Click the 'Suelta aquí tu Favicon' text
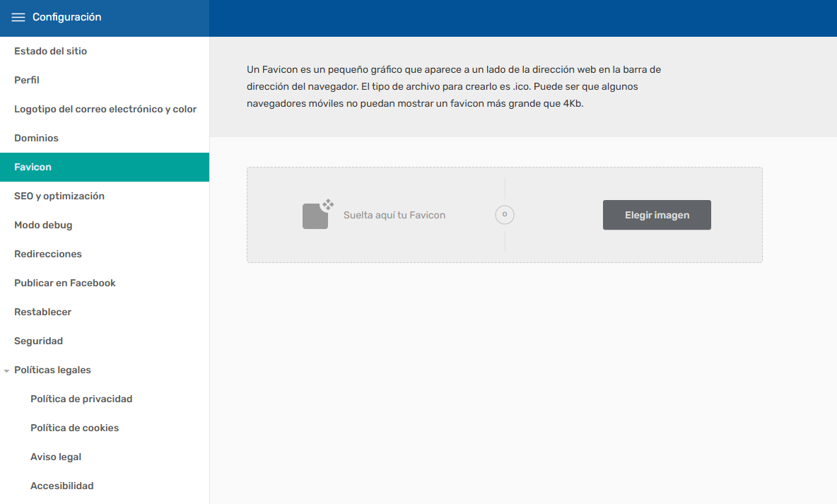 coord(394,215)
